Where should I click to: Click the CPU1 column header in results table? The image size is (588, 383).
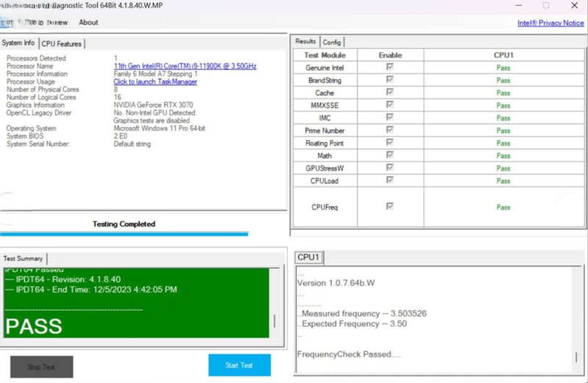[503, 55]
